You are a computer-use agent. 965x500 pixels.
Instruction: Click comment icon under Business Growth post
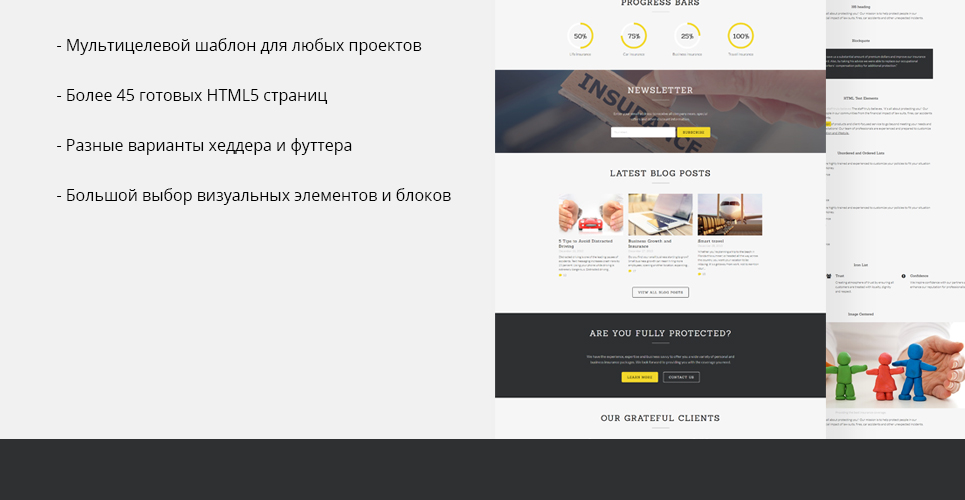[x=630, y=271]
